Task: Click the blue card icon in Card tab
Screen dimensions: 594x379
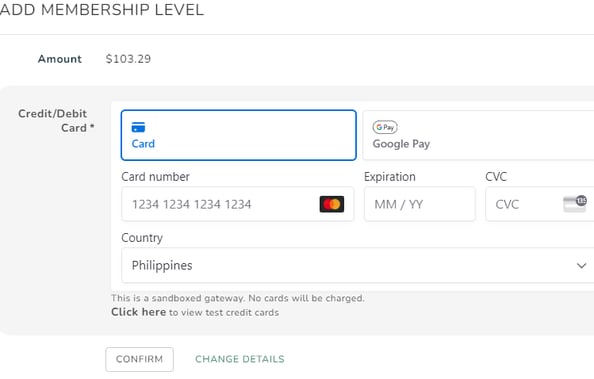Action: click(x=138, y=127)
